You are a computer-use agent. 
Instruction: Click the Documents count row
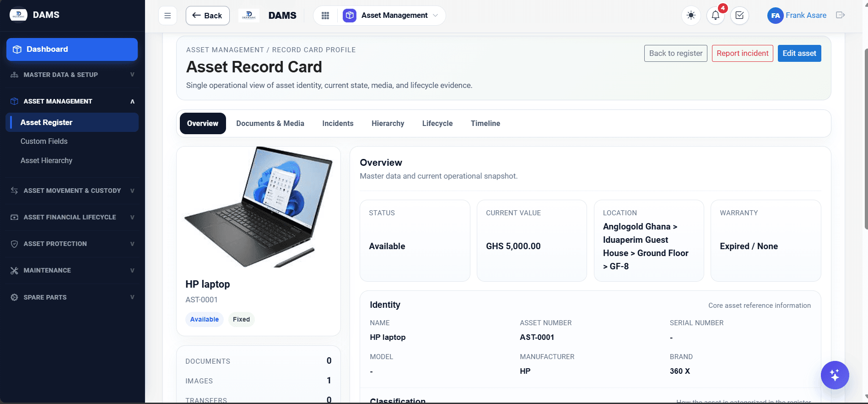[x=258, y=361]
